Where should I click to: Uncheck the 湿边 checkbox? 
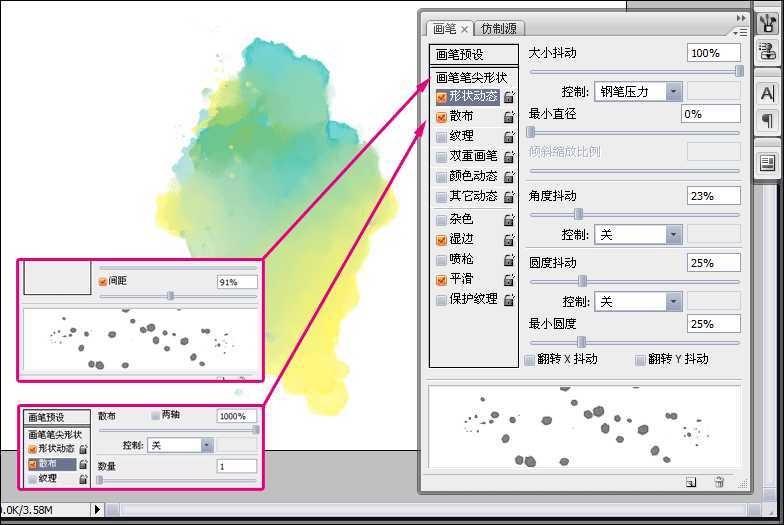[x=441, y=240]
